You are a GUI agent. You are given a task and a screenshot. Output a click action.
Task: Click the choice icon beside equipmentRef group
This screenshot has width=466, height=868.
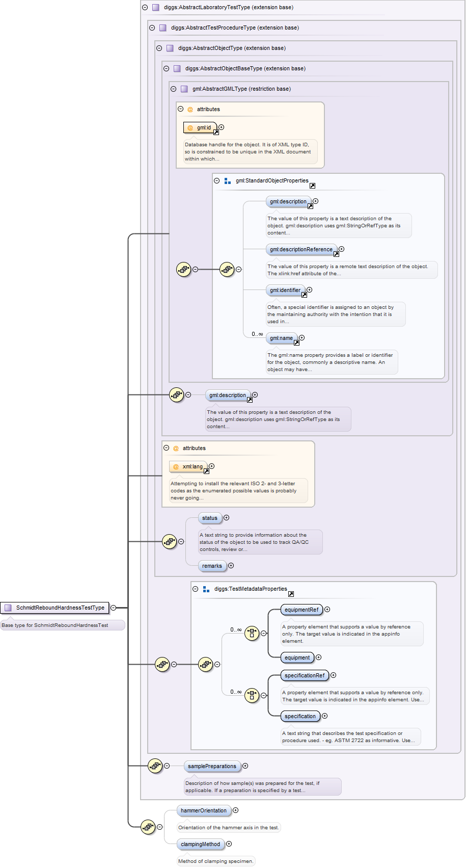click(x=252, y=634)
